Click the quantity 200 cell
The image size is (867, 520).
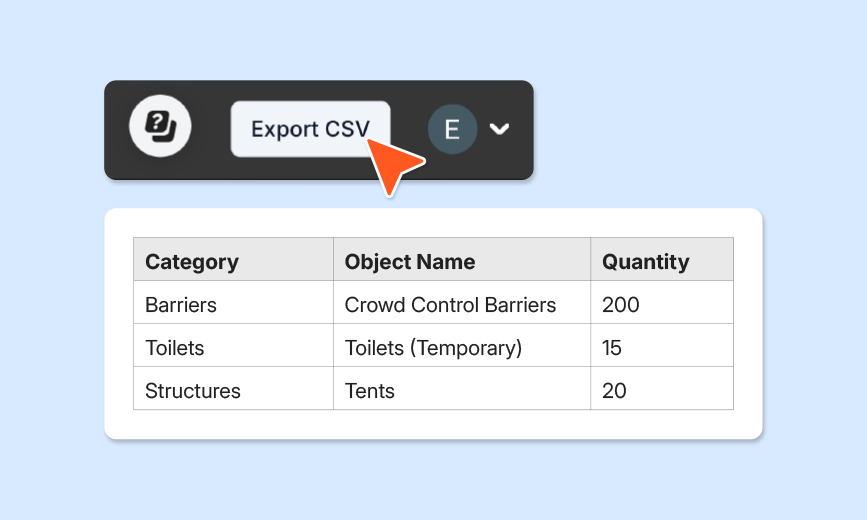click(662, 302)
